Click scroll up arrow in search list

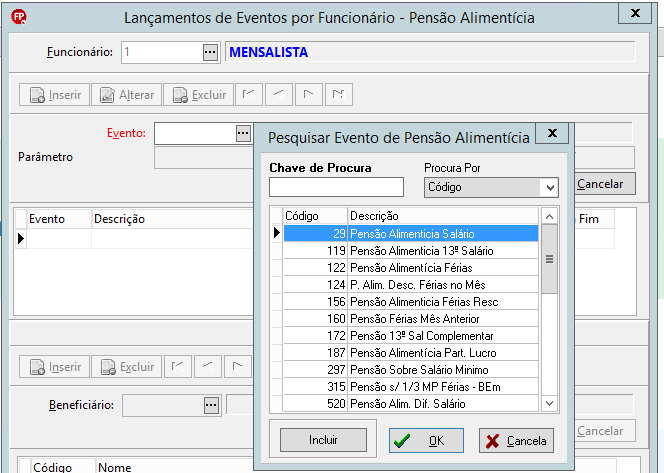(x=549, y=217)
